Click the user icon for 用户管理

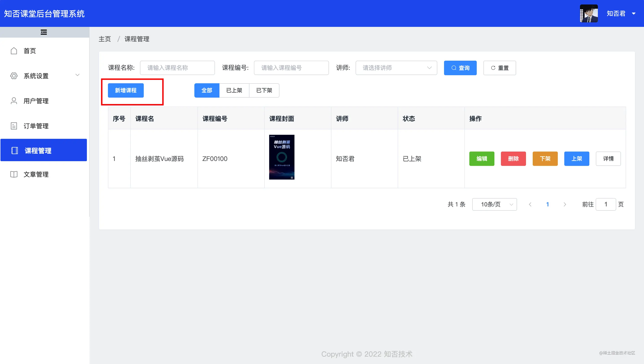(x=14, y=101)
